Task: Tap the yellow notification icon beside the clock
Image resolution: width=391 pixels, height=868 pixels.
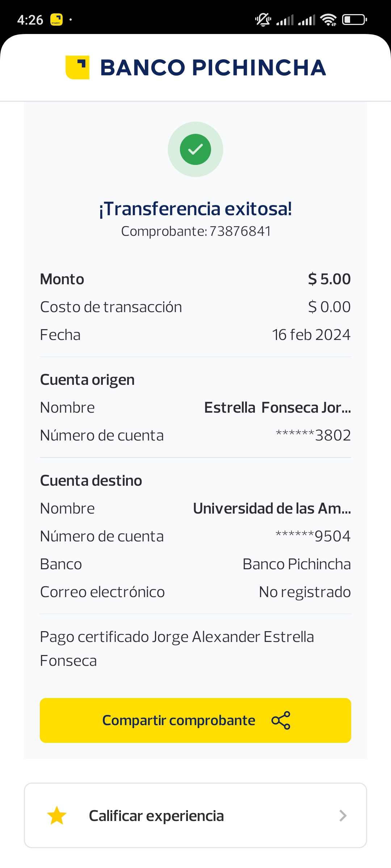Action: point(56,20)
